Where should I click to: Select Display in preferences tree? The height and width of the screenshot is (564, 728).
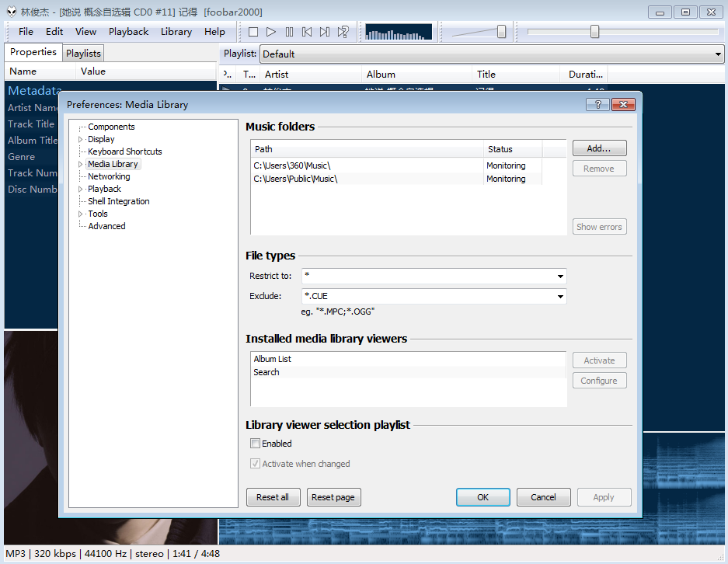click(x=101, y=139)
